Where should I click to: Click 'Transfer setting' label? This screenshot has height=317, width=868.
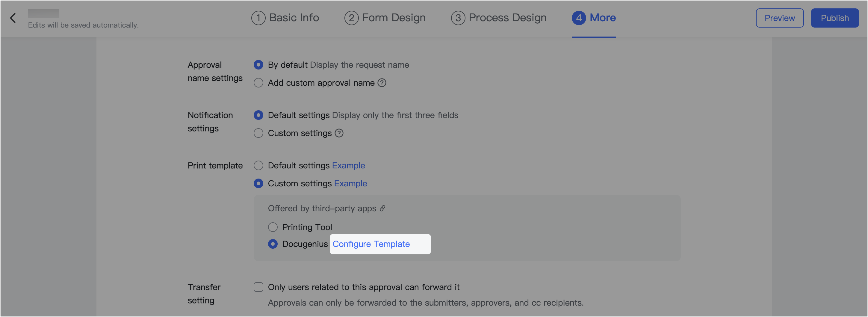pyautogui.click(x=204, y=294)
